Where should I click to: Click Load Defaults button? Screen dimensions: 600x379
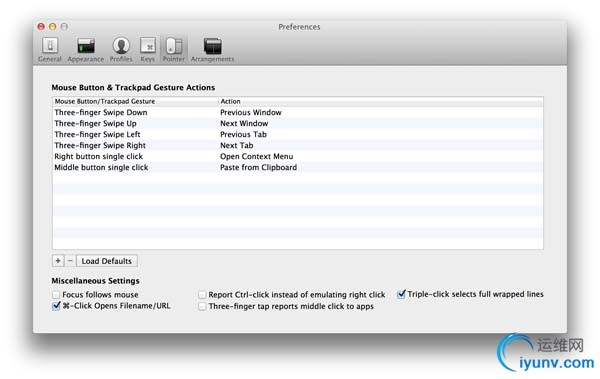[107, 261]
